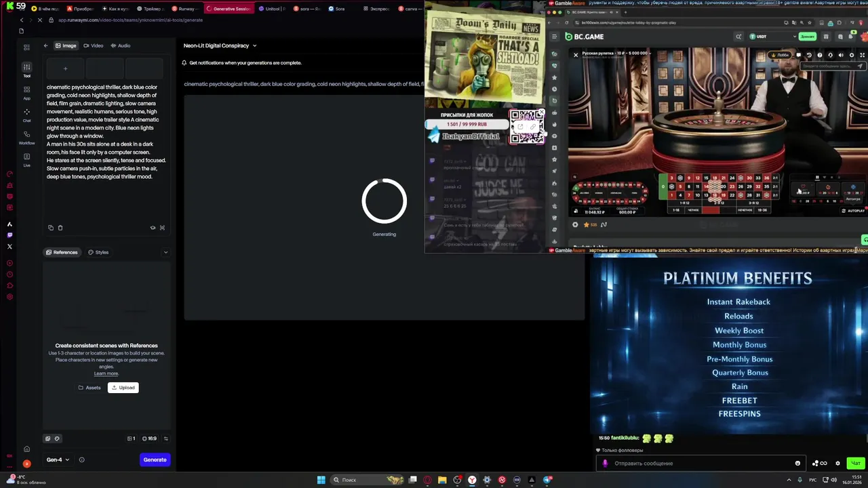Open the Chat section in Runway sidebar
The width and height of the screenshot is (868, 488).
point(26,115)
